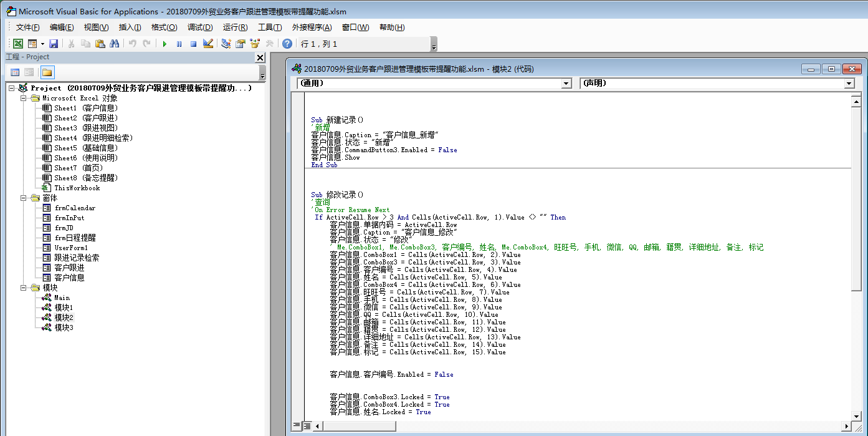Image resolution: width=868 pixels, height=436 pixels.
Task: Select frmCalendar form in tree
Action: (75, 208)
